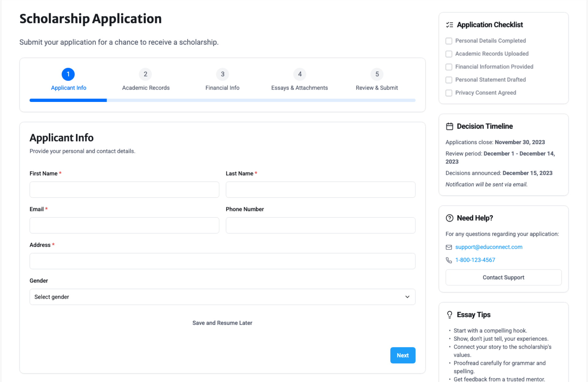Click the Decision Timeline calendar icon
The image size is (588, 382).
449,126
